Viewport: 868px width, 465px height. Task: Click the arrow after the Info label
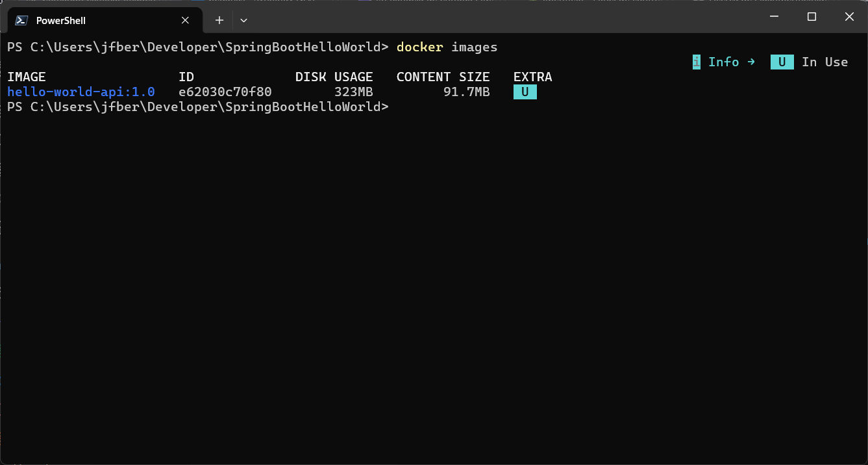pos(751,62)
